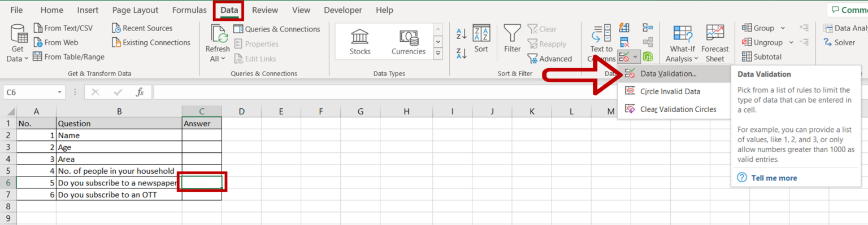The image size is (868, 225).
Task: Select the Currencies data type icon
Action: pyautogui.click(x=409, y=37)
